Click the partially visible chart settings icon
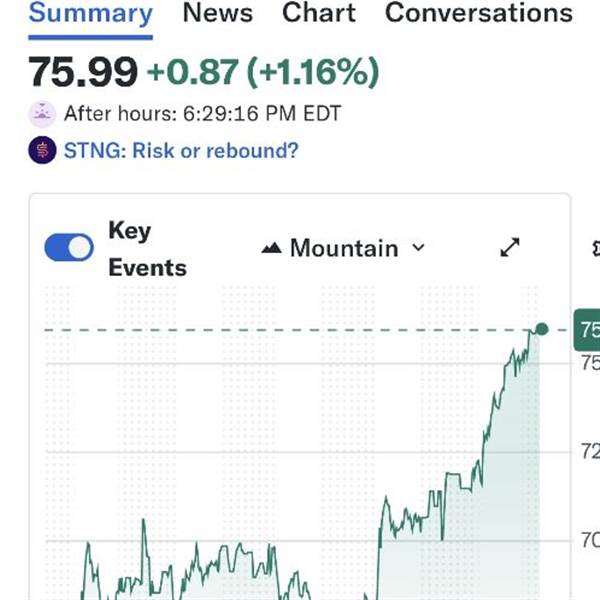The image size is (600, 600). [596, 248]
